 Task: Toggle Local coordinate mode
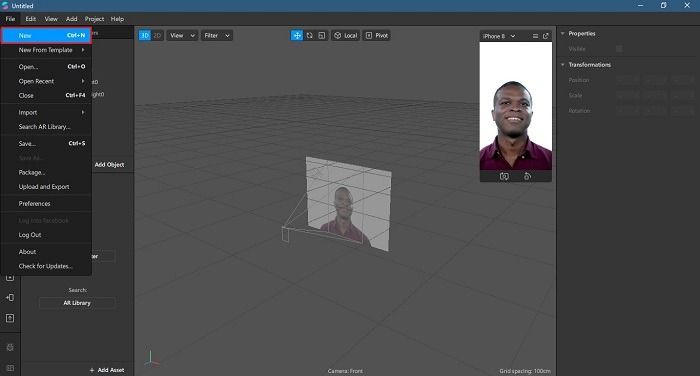[x=346, y=36]
